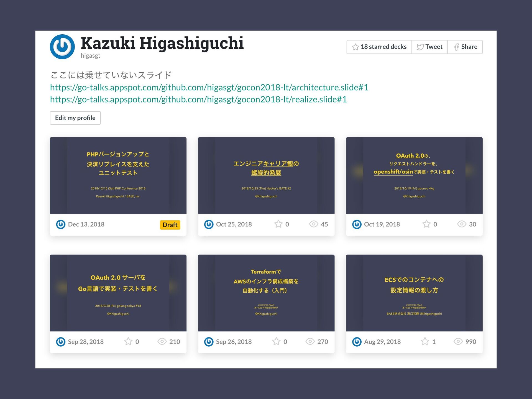Image resolution: width=532 pixels, height=399 pixels.
Task: Click the avatar icon beside Sep 26, 2018
Action: coord(209,342)
